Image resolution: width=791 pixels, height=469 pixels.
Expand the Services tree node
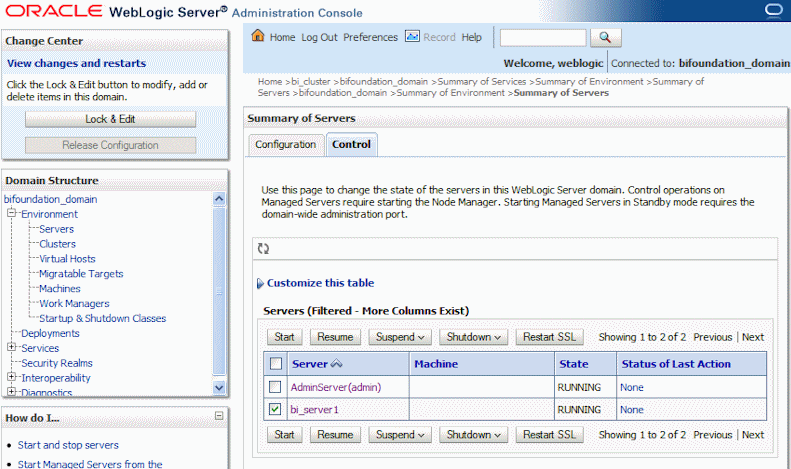click(x=11, y=347)
